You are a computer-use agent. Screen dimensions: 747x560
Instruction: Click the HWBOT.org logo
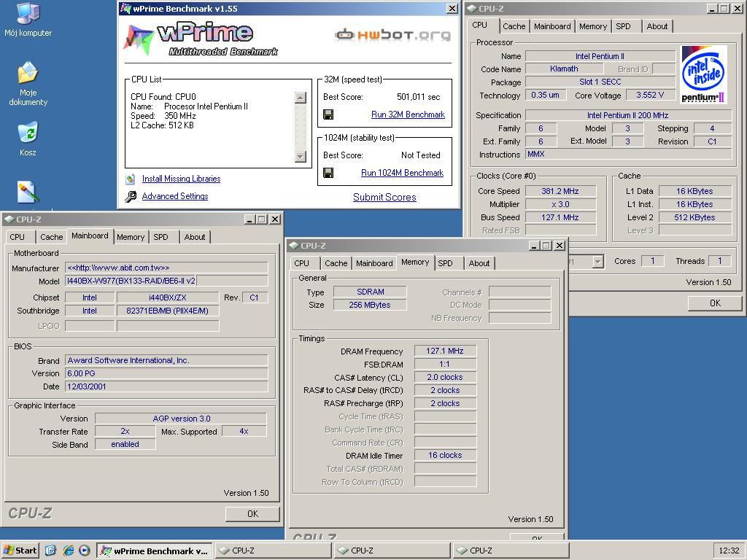click(x=392, y=35)
